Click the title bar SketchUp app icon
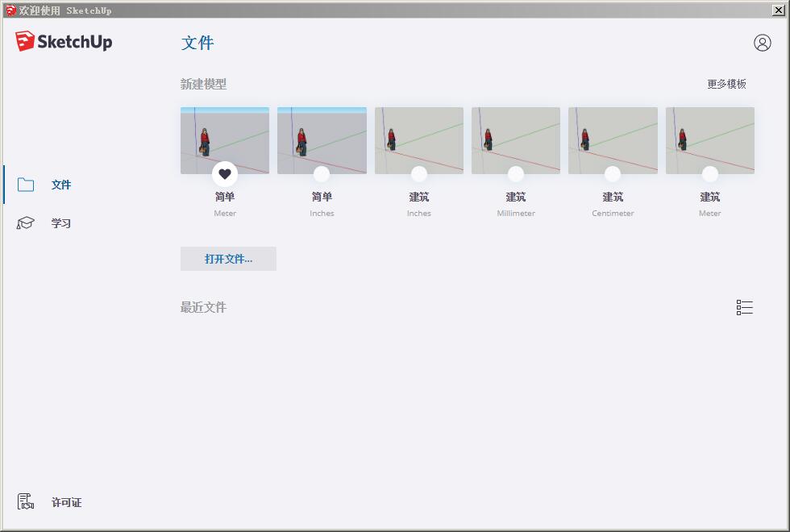The height and width of the screenshot is (532, 790). point(10,10)
